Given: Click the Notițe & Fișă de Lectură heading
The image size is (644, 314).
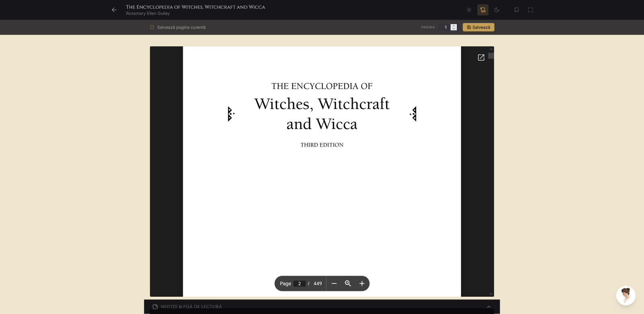Looking at the screenshot, I should tap(191, 307).
